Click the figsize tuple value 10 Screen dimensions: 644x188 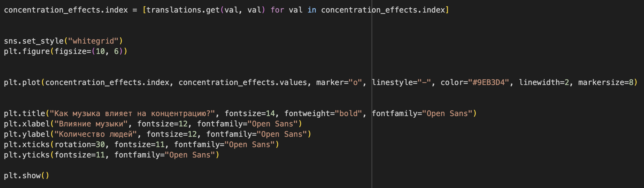coord(100,51)
